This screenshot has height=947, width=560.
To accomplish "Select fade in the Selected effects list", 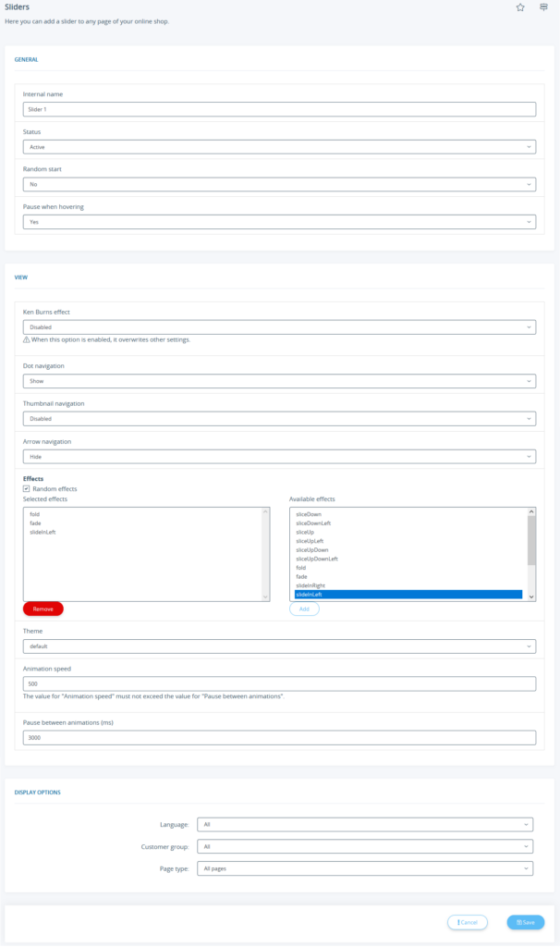I will (34, 523).
